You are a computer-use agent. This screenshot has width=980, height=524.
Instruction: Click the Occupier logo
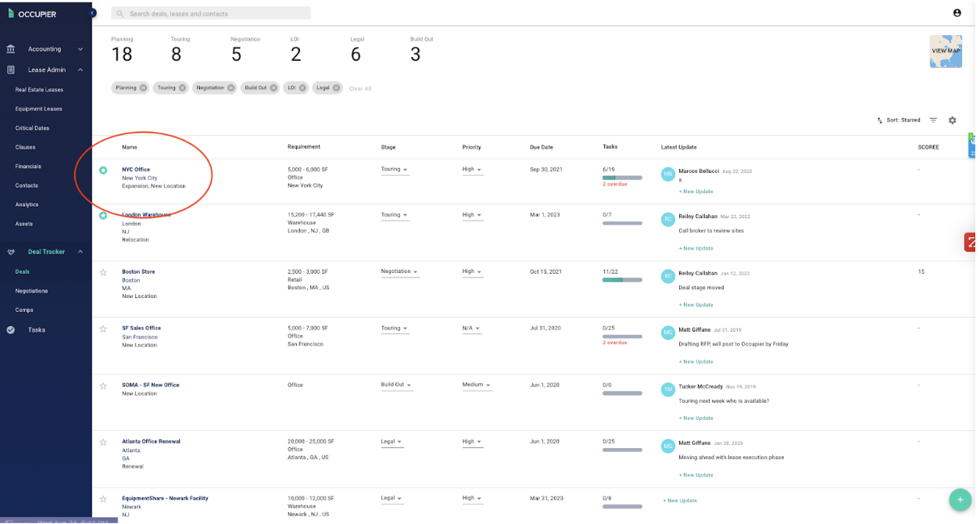click(32, 13)
